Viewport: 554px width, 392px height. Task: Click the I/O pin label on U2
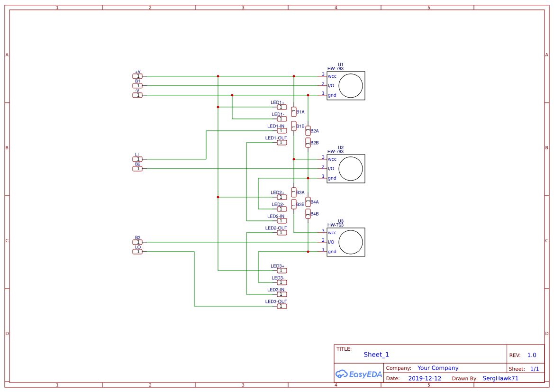[x=331, y=169]
